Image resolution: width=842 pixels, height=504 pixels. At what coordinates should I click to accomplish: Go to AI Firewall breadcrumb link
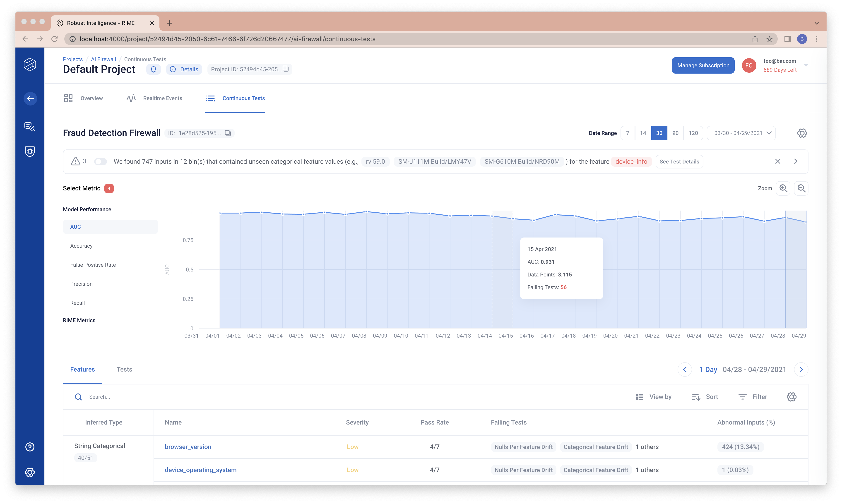point(103,59)
